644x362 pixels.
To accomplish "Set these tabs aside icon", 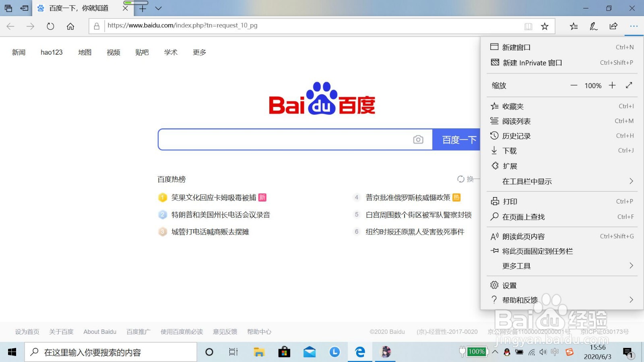I will click(24, 8).
